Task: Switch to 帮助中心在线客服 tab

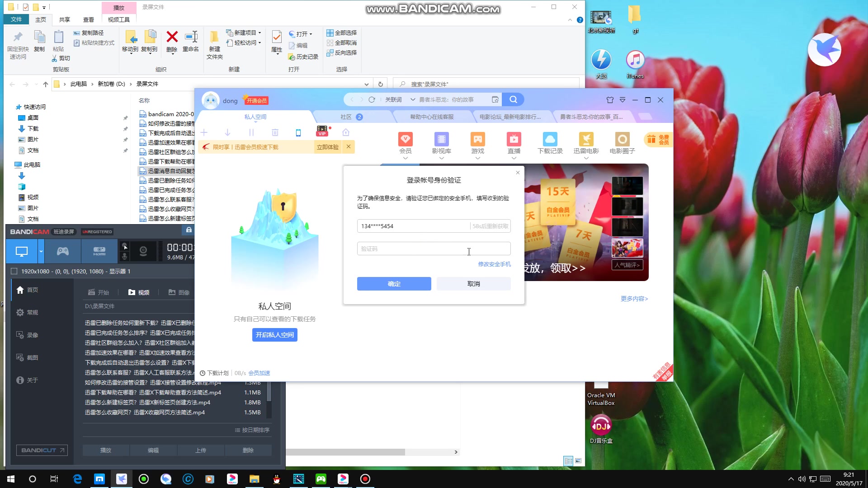Action: (x=432, y=117)
